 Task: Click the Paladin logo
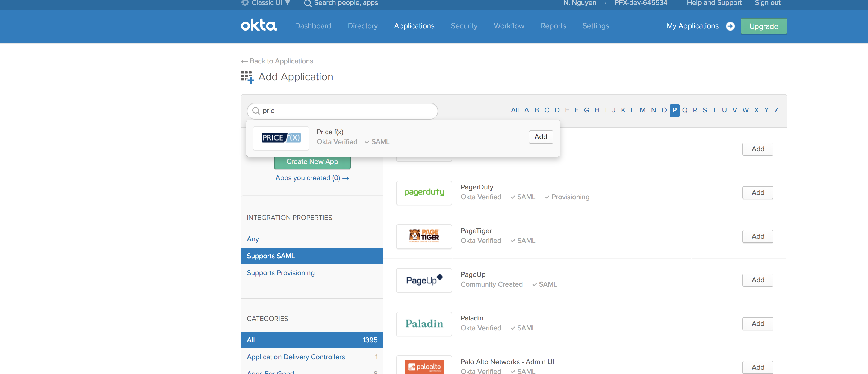pyautogui.click(x=424, y=324)
